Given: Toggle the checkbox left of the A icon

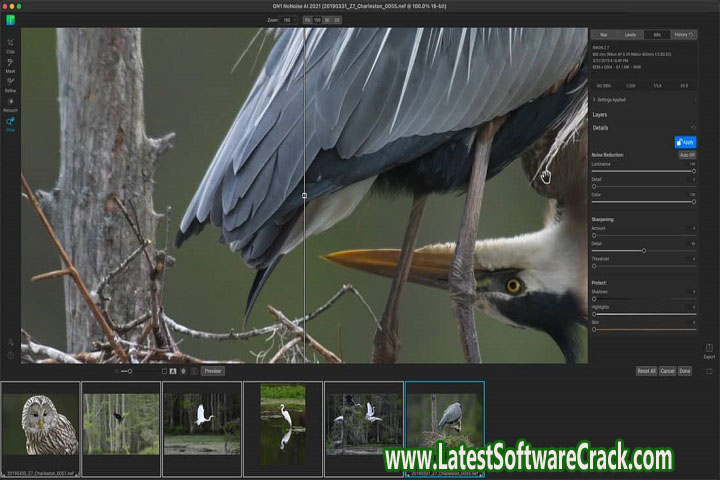Looking at the screenshot, I should [x=164, y=371].
